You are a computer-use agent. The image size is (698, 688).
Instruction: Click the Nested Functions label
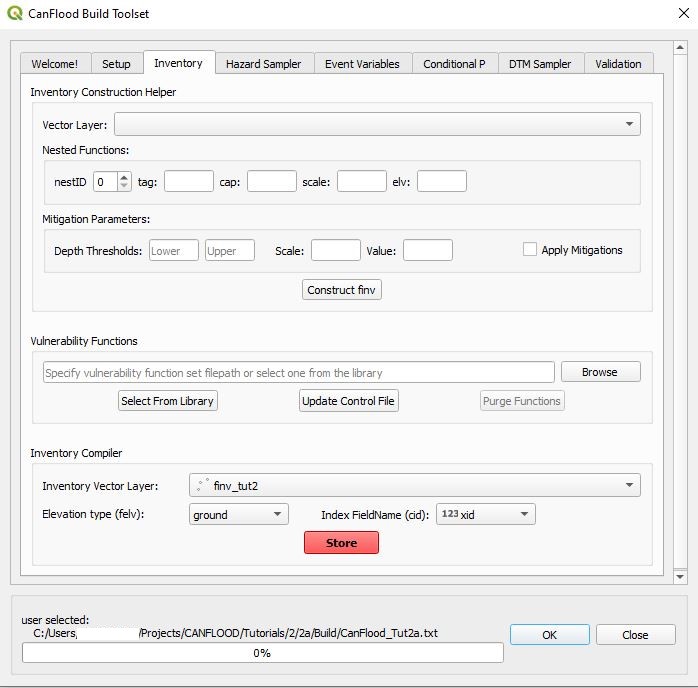tap(85, 150)
